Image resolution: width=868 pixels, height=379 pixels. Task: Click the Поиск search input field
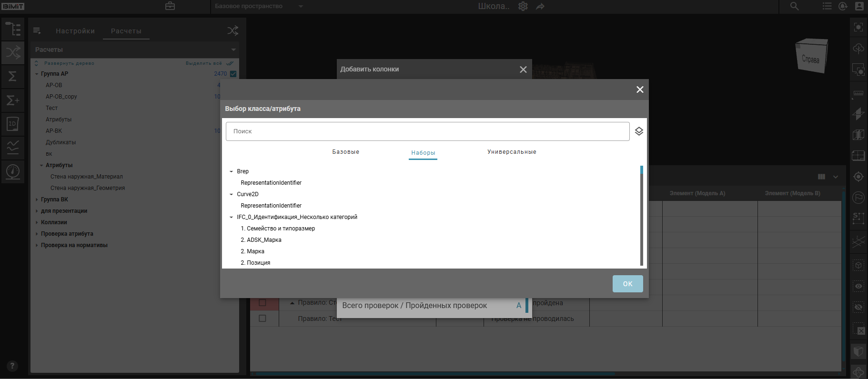(x=427, y=131)
